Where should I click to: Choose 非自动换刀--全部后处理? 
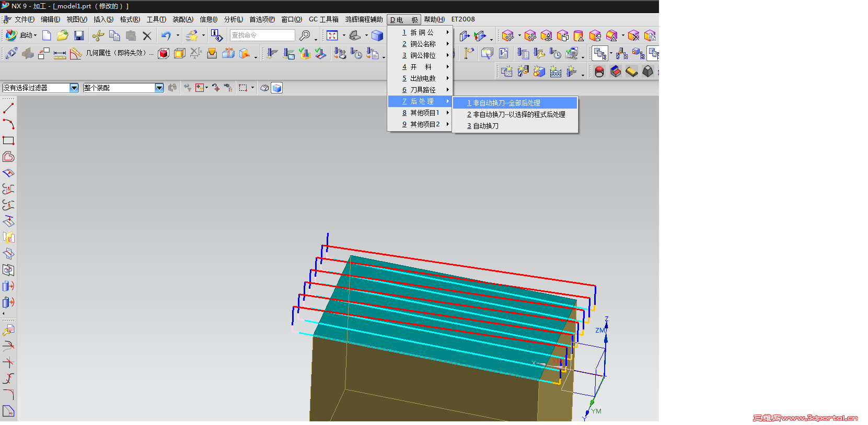[x=515, y=103]
